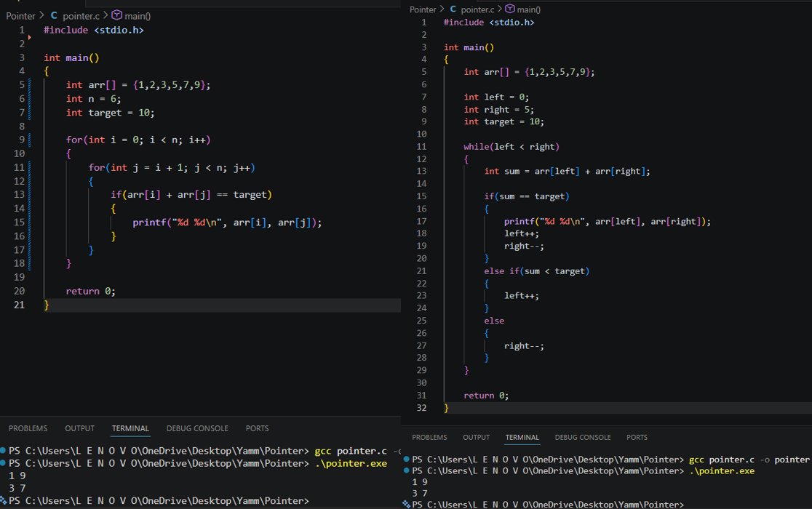Click line number 32 in right editor

click(421, 408)
